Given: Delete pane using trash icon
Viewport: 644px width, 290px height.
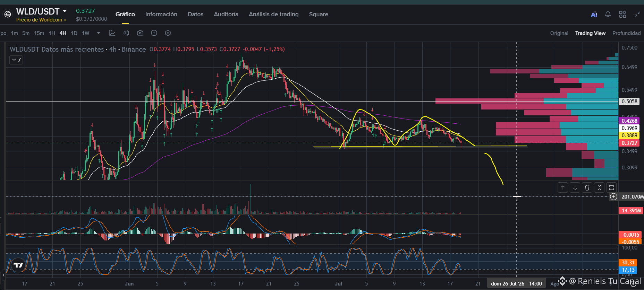Looking at the screenshot, I should pos(587,187).
